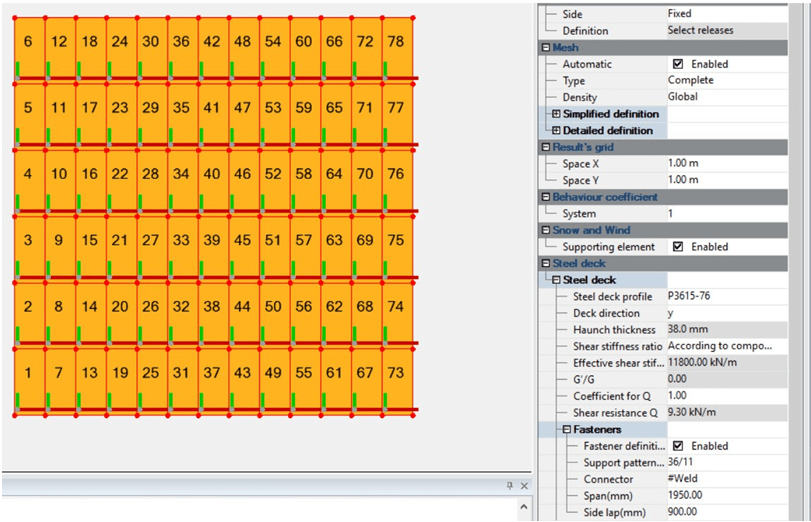The width and height of the screenshot is (811, 522).
Task: Toggle Automatic mesh Enabled checkbox
Action: click(x=678, y=64)
